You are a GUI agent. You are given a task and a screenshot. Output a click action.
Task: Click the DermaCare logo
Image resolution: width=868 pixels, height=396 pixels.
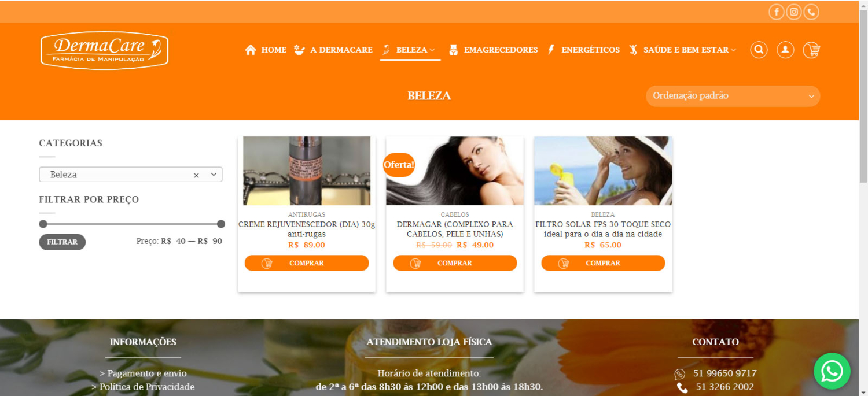[x=104, y=50]
